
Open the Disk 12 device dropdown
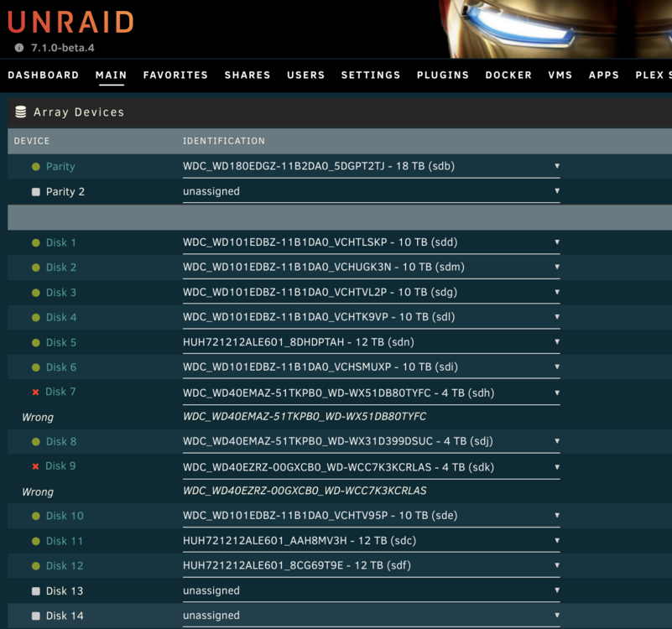click(x=371, y=565)
